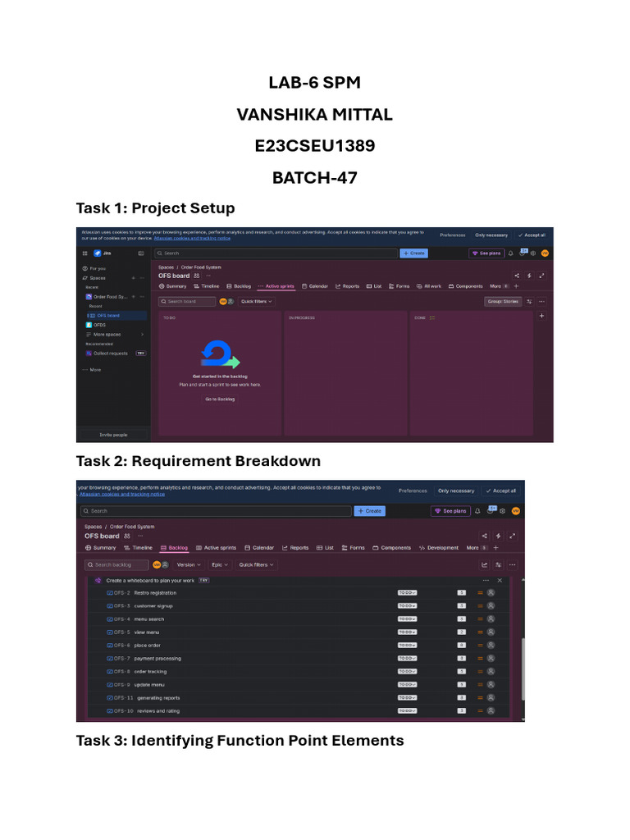Image resolution: width=630 pixels, height=840 pixels.
Task: Click view settings icon beside Group: Stories
Action: 529,302
